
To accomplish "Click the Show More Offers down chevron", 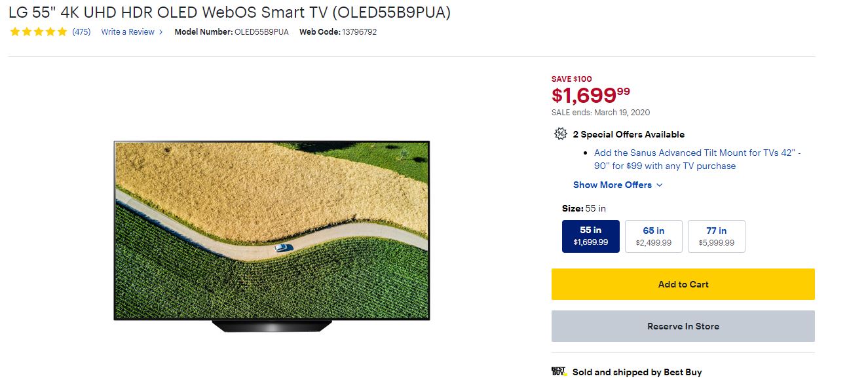I will pos(659,185).
